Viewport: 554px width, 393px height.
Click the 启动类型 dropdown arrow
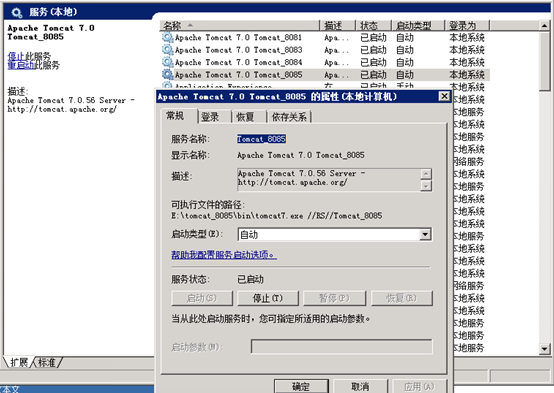(425, 234)
